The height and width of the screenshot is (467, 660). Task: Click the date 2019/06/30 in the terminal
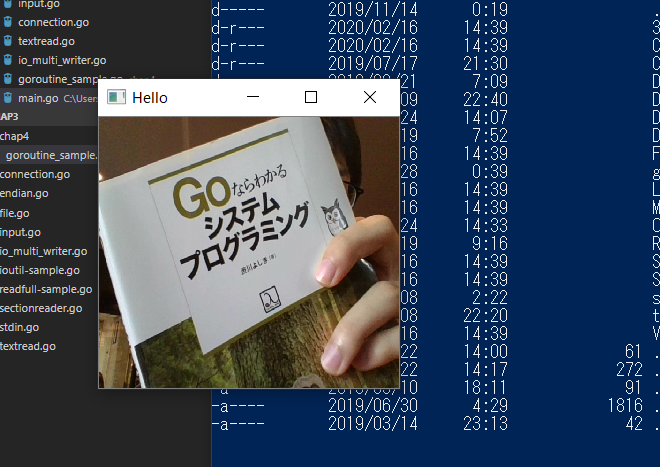(373, 406)
